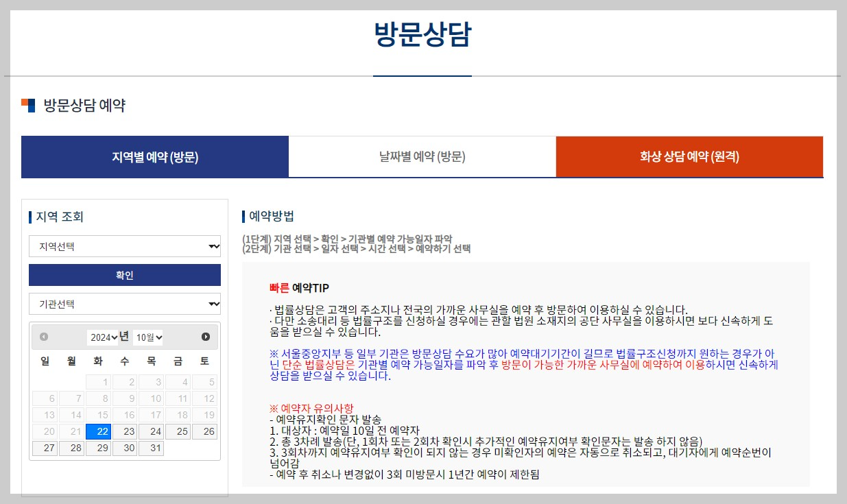The height and width of the screenshot is (504, 847).
Task: Open the 지역선택 region dropdown
Action: (x=125, y=246)
